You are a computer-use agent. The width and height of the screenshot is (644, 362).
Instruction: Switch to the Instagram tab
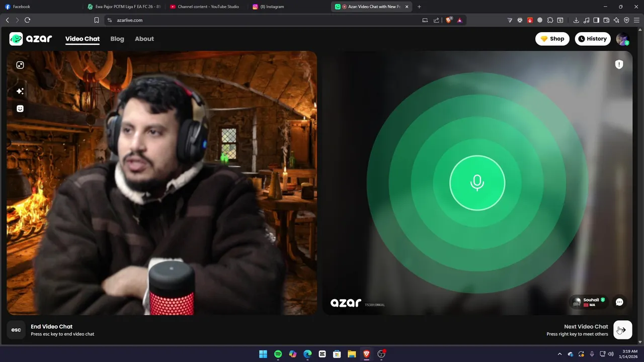[x=288, y=7]
